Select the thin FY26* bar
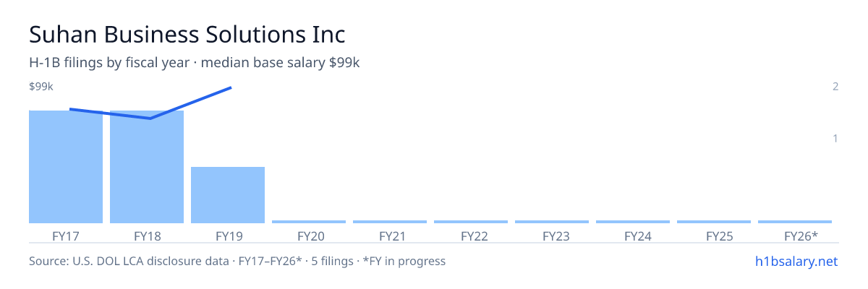 click(795, 222)
